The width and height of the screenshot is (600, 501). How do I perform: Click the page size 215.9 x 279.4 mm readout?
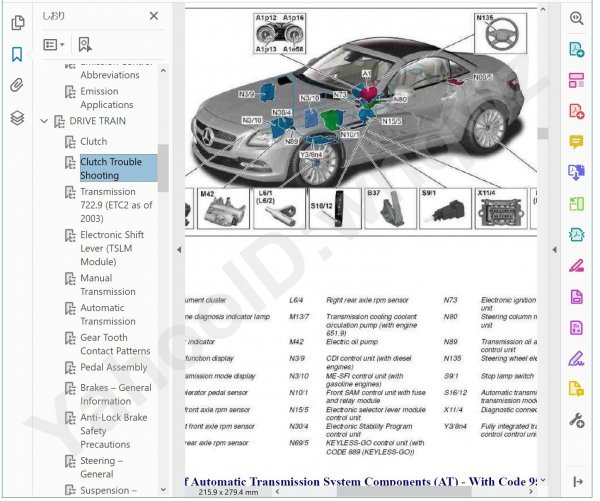tap(228, 492)
